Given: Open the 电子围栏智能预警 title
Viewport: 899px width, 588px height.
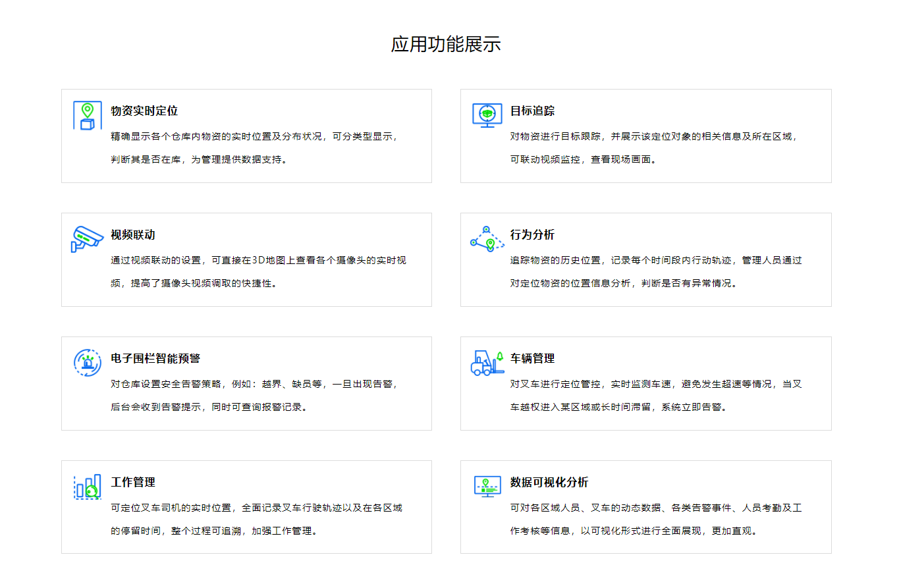Looking at the screenshot, I should point(155,359).
